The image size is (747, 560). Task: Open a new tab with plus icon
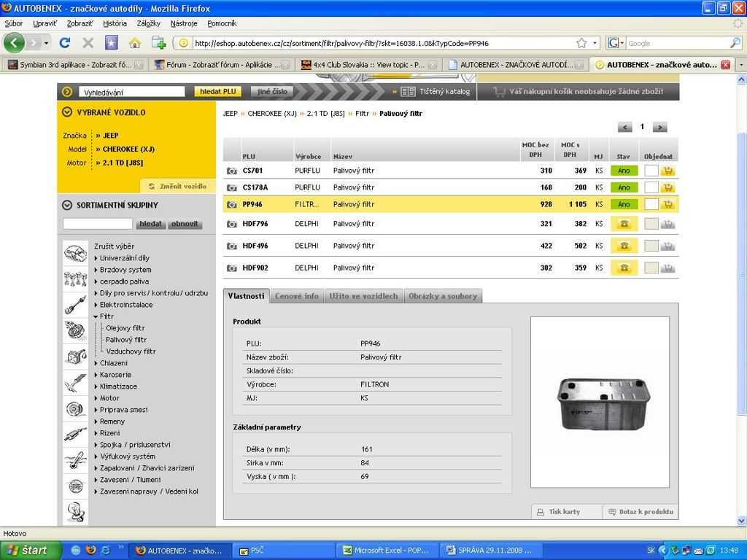(158, 43)
